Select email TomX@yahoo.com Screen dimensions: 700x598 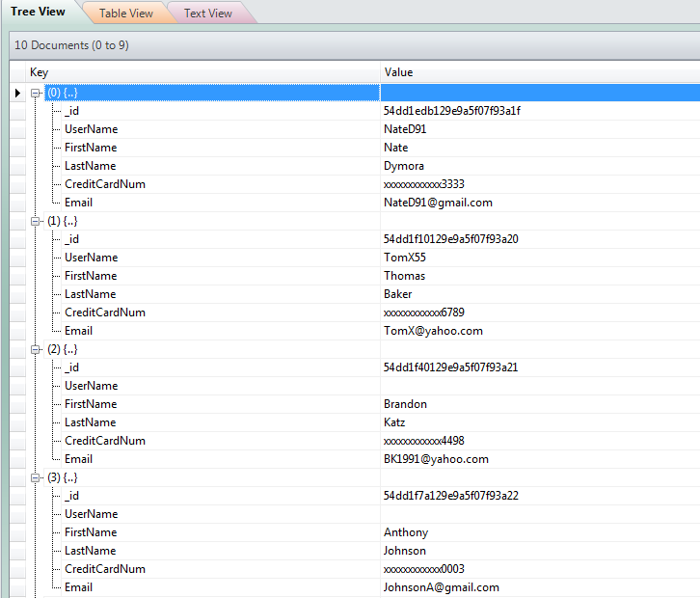coord(433,331)
